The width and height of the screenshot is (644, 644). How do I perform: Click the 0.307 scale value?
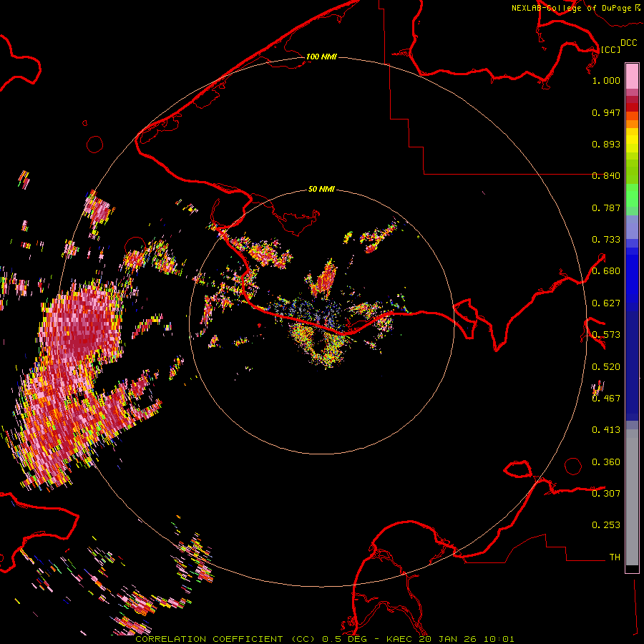pos(606,494)
